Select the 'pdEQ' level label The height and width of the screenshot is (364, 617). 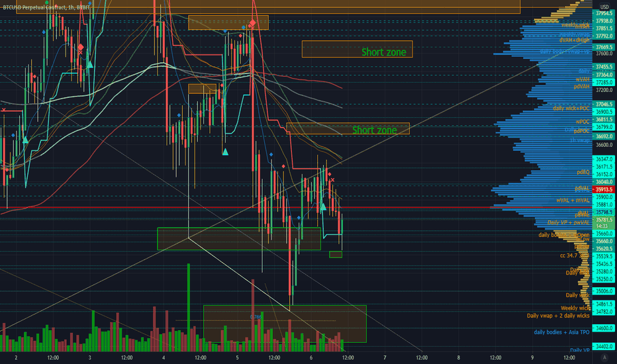click(x=583, y=172)
